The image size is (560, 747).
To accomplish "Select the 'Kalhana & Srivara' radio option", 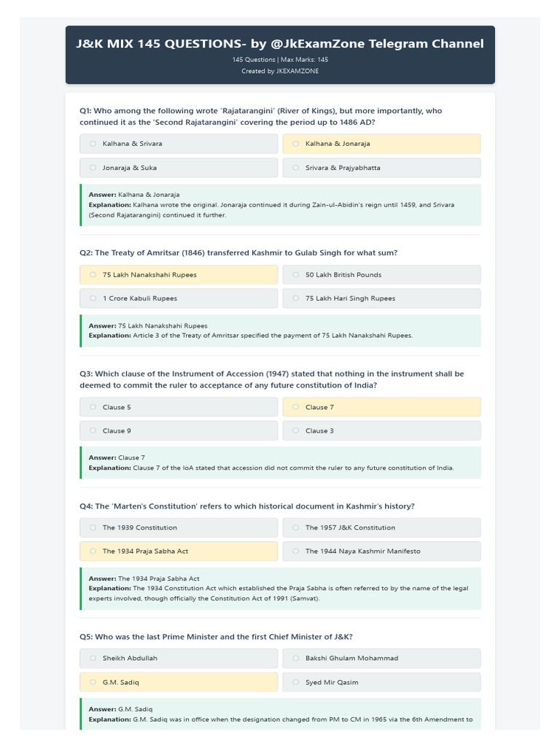I will [179, 144].
